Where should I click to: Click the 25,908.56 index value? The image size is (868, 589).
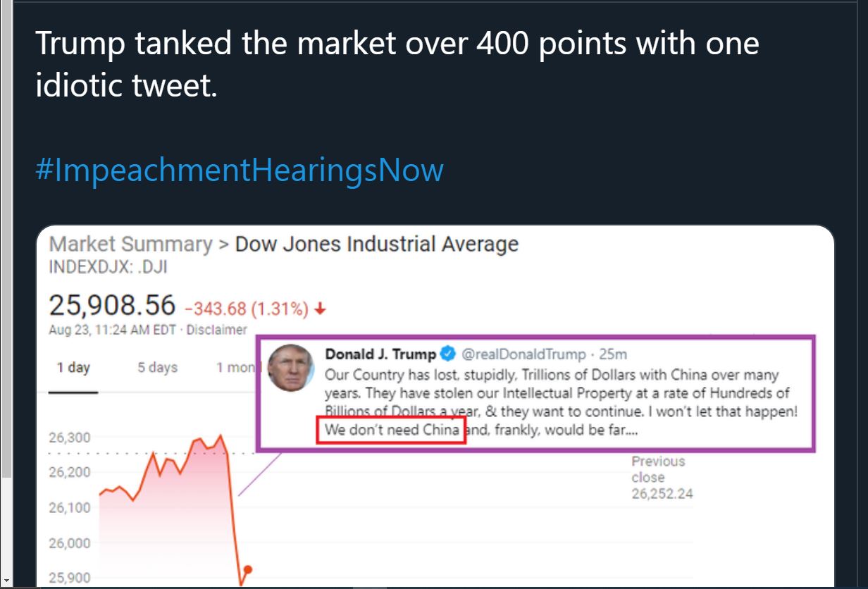pos(111,305)
